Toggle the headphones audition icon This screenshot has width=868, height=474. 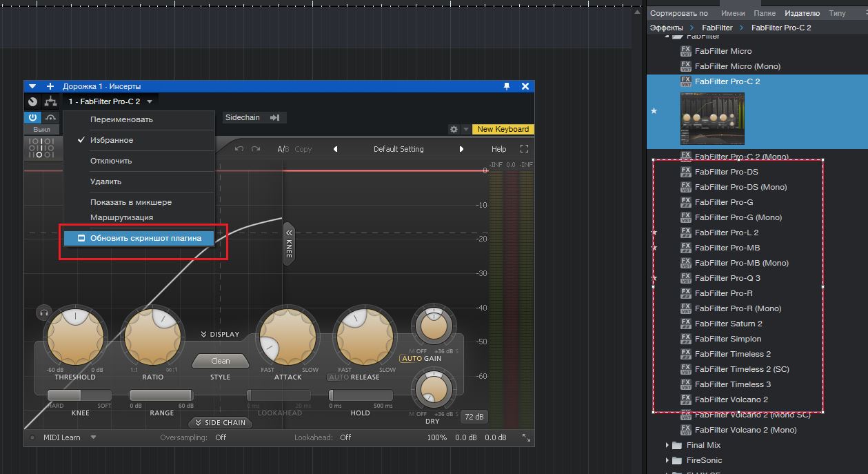click(44, 313)
